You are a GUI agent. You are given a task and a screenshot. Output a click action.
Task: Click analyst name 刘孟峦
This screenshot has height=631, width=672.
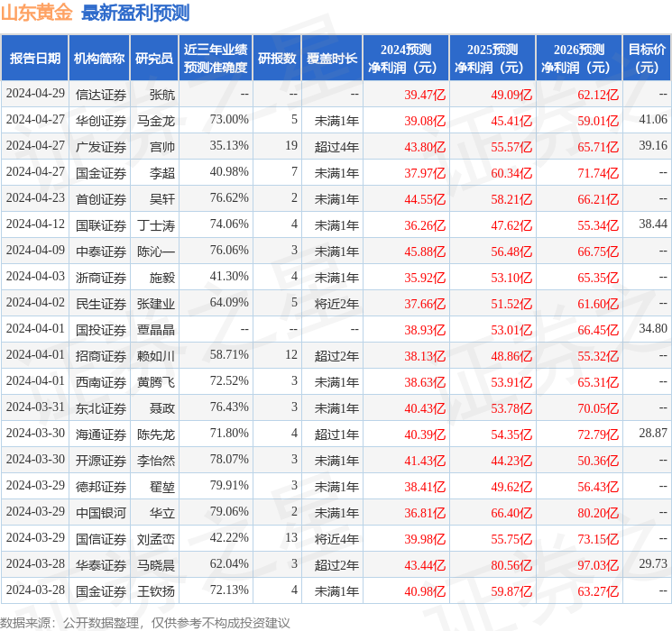tap(155, 539)
